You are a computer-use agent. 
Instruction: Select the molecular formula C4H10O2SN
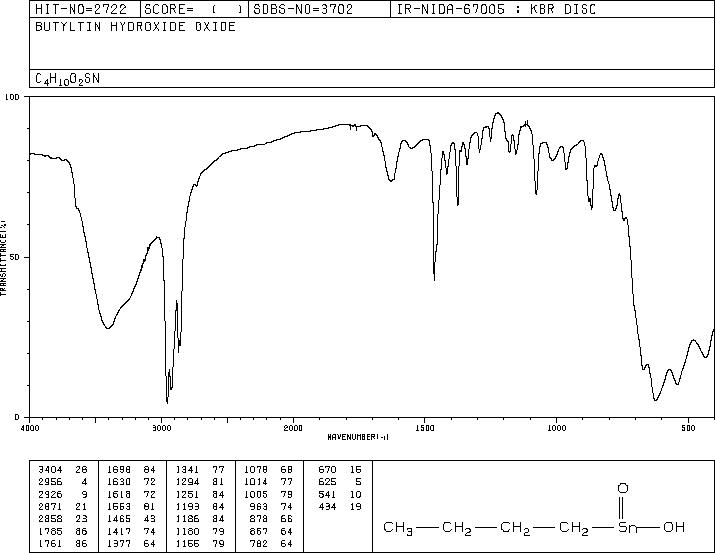tap(67, 79)
